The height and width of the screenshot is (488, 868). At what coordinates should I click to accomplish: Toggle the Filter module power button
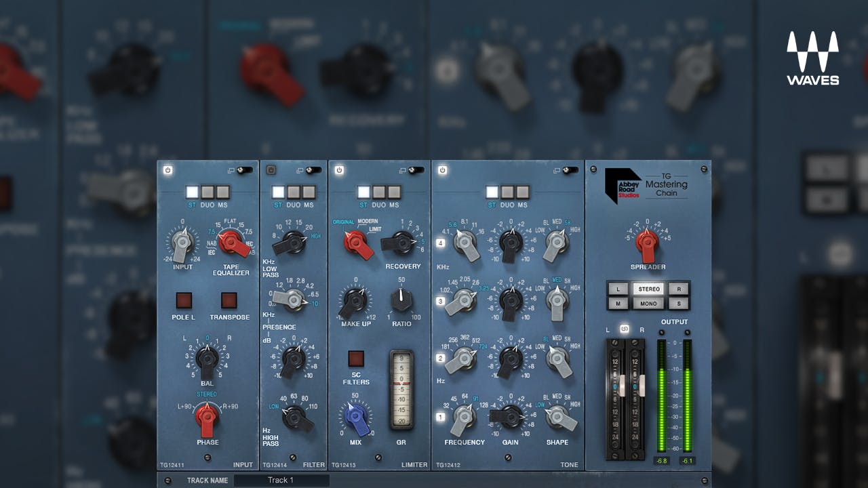tap(271, 170)
